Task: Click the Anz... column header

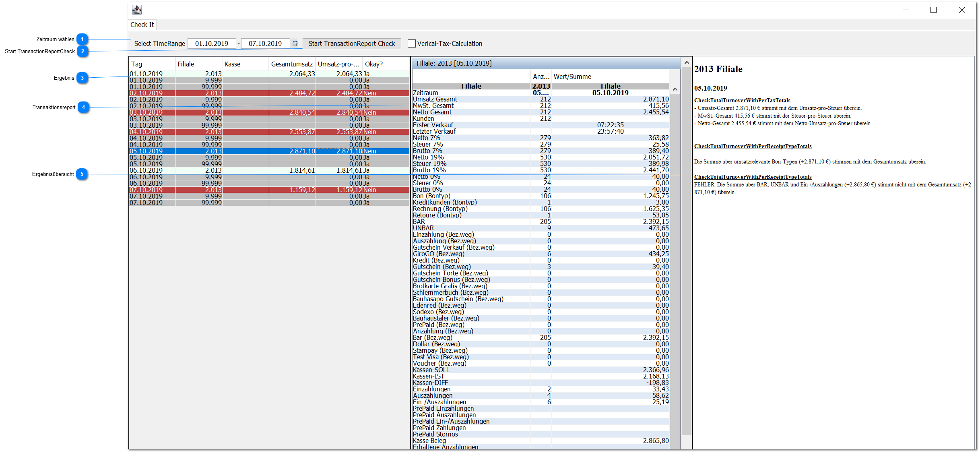Action: [x=541, y=77]
